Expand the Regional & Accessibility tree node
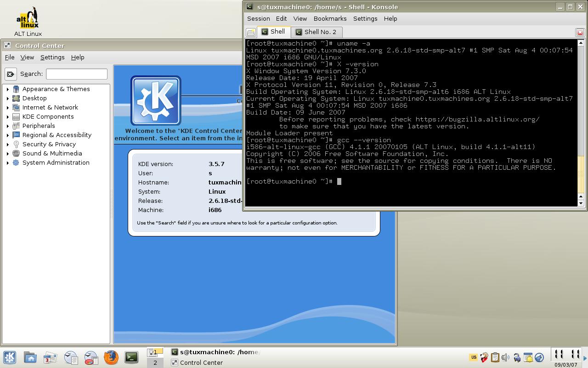 point(7,135)
